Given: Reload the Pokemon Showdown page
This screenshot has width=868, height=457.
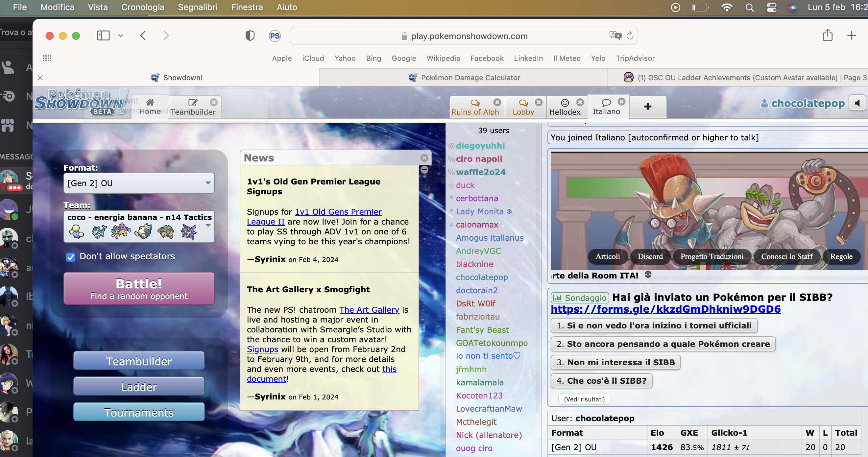Looking at the screenshot, I should [x=630, y=36].
